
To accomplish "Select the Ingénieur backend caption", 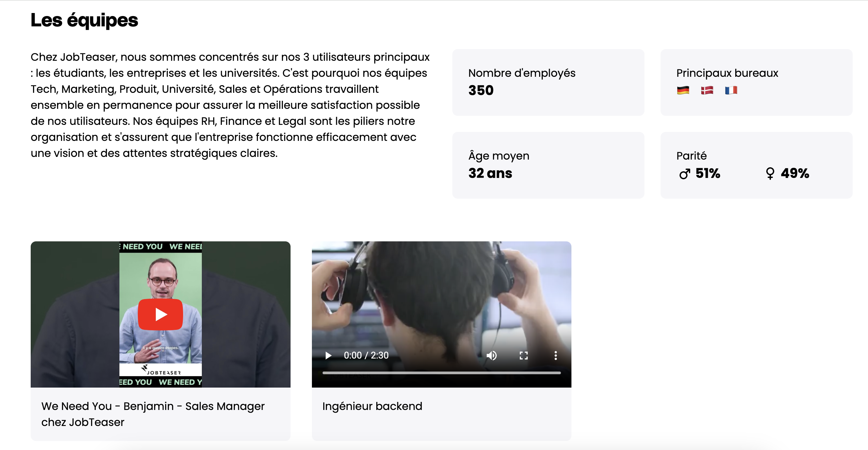I will 372,406.
